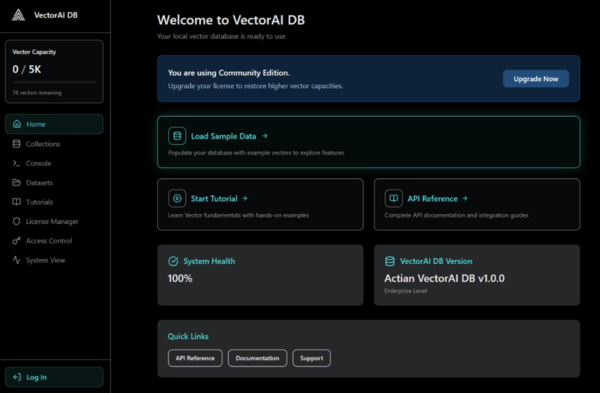Click the 'Quick Links' heading
Viewport: 600px width, 393px height.
tap(188, 336)
